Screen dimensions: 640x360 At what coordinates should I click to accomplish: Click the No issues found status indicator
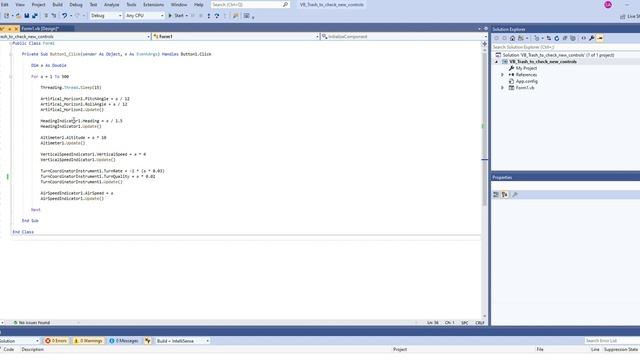(31, 322)
